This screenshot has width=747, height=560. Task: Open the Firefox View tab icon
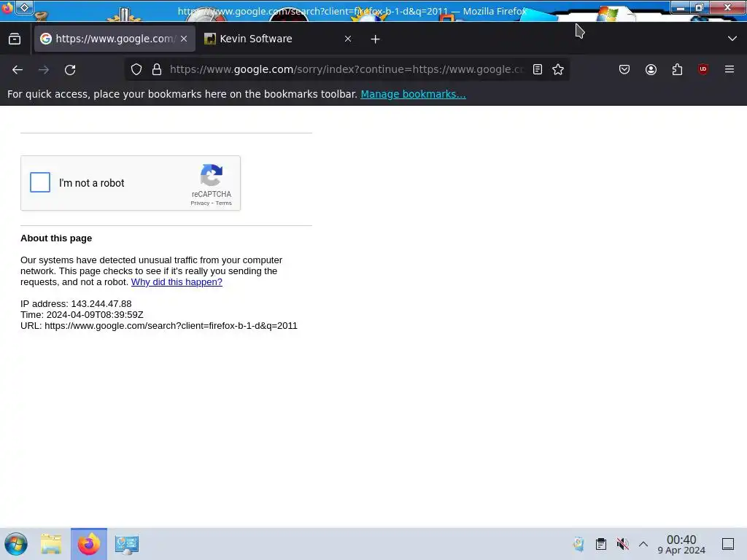coord(15,39)
